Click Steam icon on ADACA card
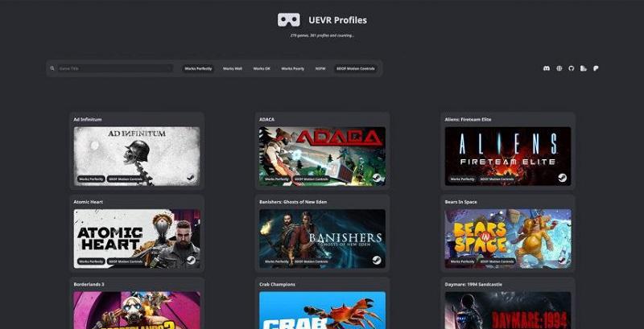 coord(377,178)
